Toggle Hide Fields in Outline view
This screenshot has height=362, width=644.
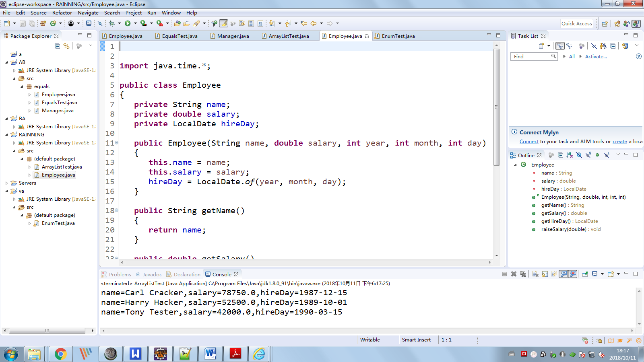pos(579,155)
